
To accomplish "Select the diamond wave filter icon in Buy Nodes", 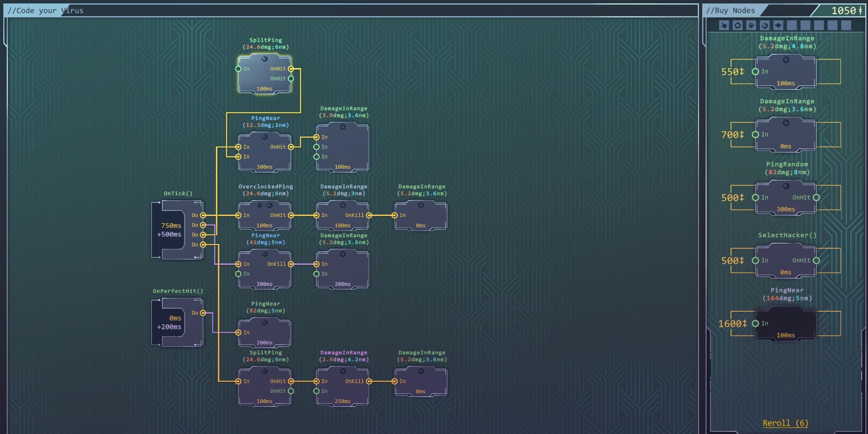I will click(778, 26).
